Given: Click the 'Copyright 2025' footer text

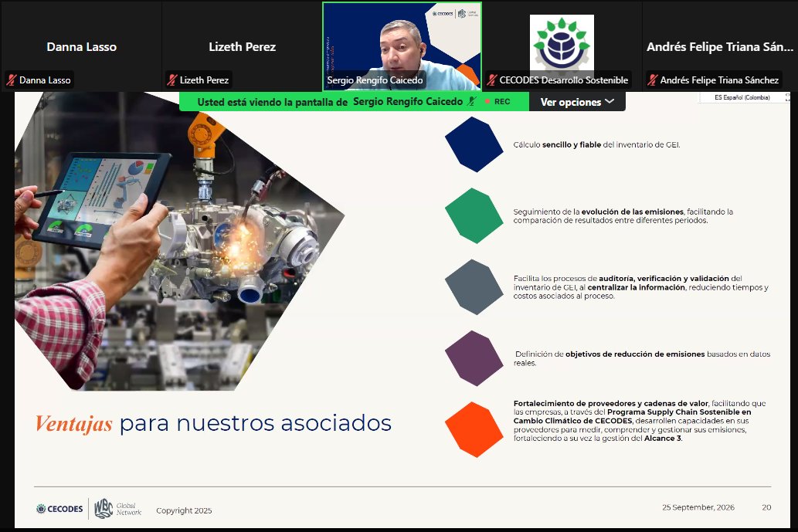Looking at the screenshot, I should pos(184,510).
